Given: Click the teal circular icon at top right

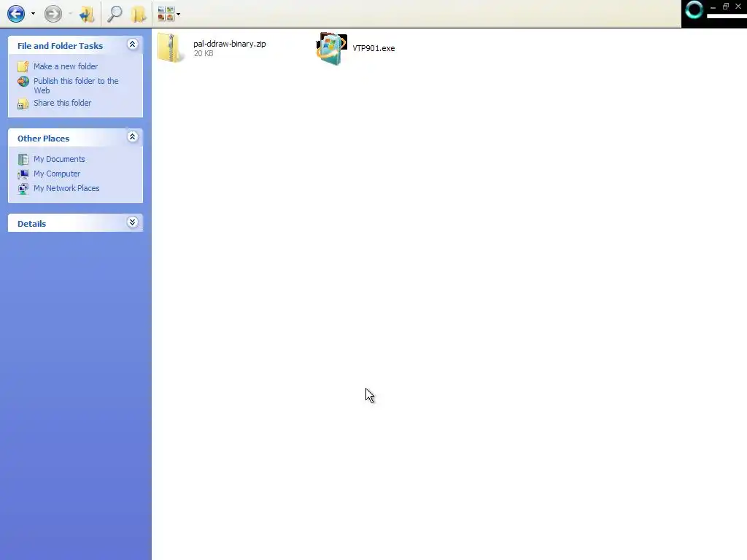Looking at the screenshot, I should tap(694, 10).
